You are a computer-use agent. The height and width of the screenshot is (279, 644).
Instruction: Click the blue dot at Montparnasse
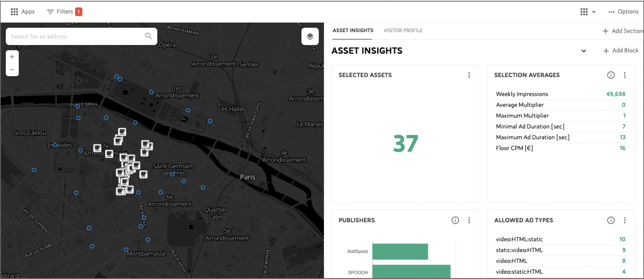click(126, 250)
